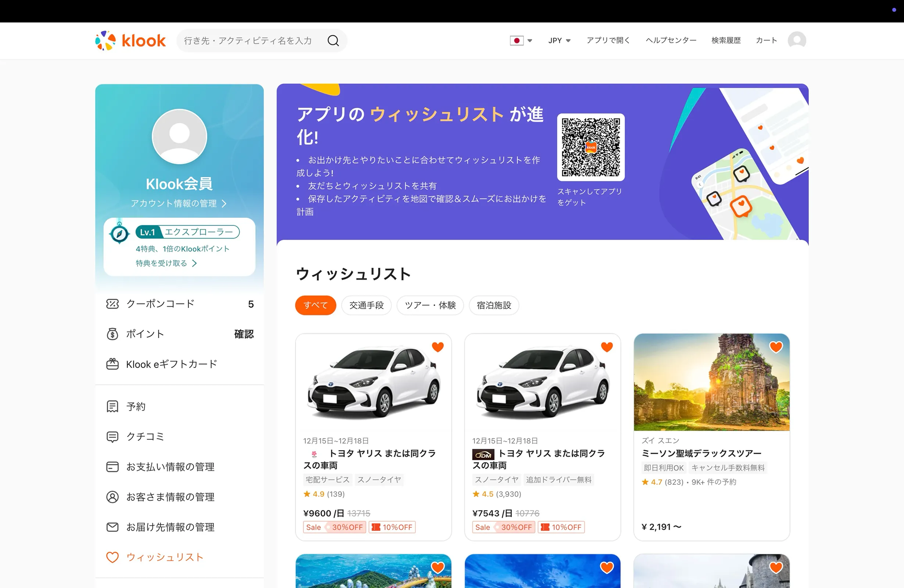
Task: Click the ¥7543 /日 price
Action: [492, 513]
